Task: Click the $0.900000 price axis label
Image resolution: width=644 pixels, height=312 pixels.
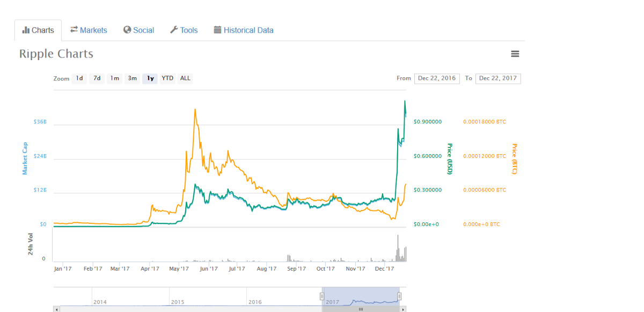Action: click(x=428, y=122)
